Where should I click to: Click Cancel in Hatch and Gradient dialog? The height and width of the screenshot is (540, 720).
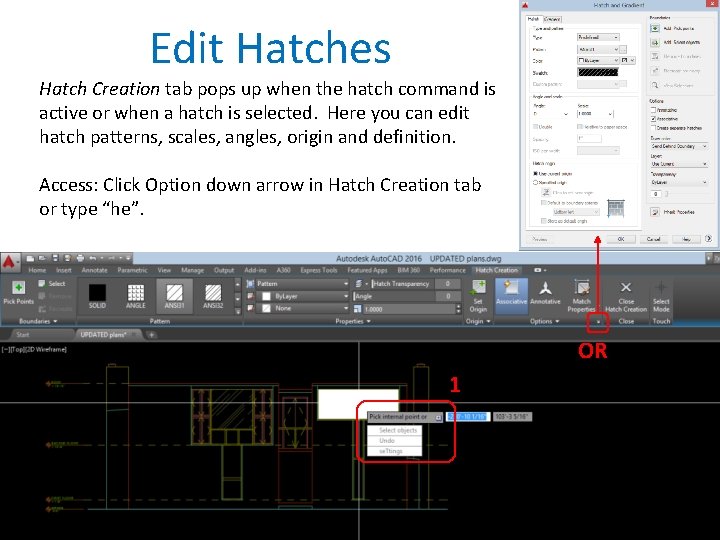[653, 239]
